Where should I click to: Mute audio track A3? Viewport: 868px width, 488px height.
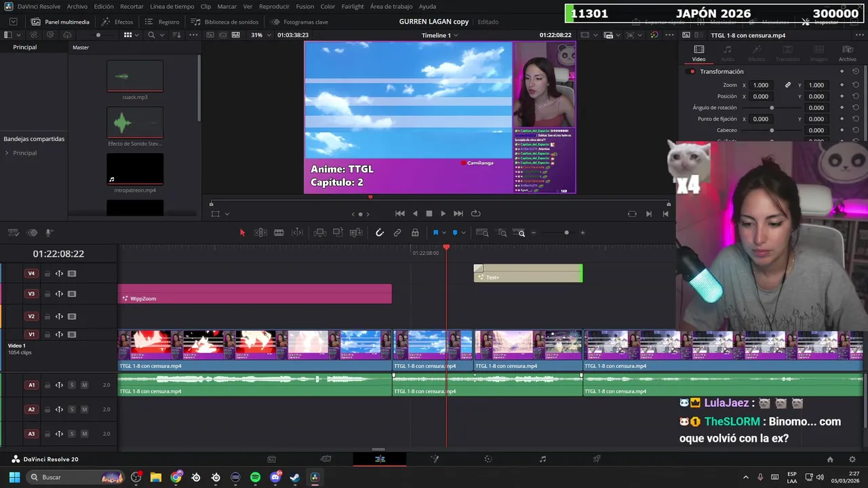84,434
